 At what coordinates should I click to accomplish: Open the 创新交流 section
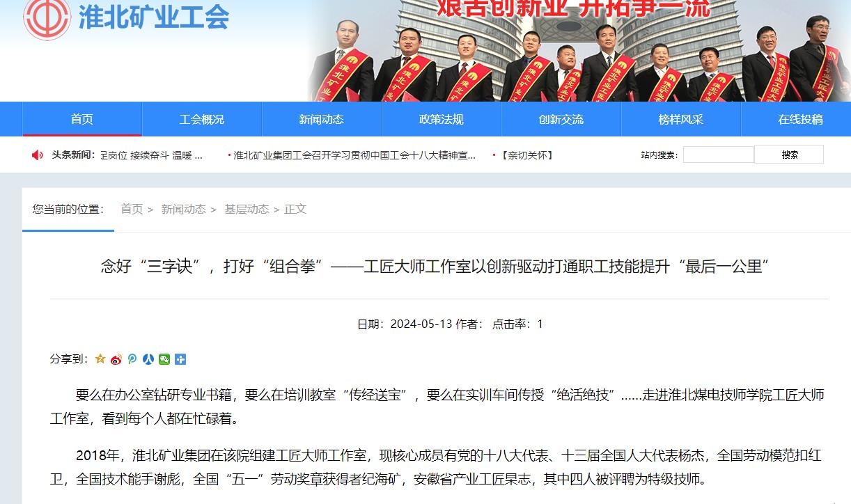pyautogui.click(x=561, y=119)
